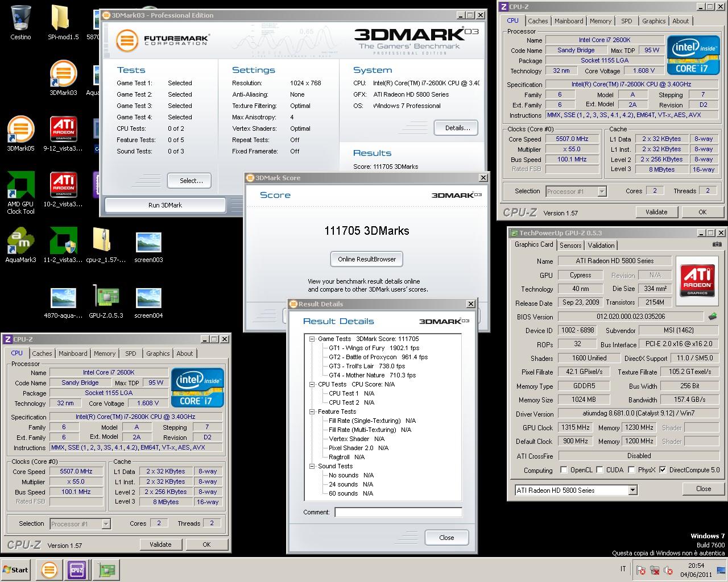Open AMD GPU Clock Tool shortcut
Image resolution: width=728 pixels, height=582 pixels.
coord(21,192)
